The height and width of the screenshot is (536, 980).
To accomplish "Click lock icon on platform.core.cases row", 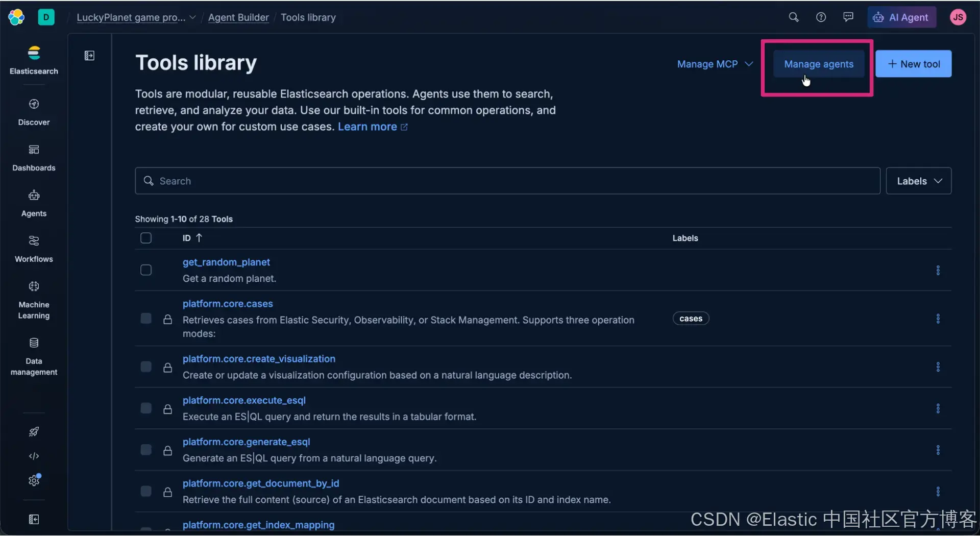I will 167,320.
